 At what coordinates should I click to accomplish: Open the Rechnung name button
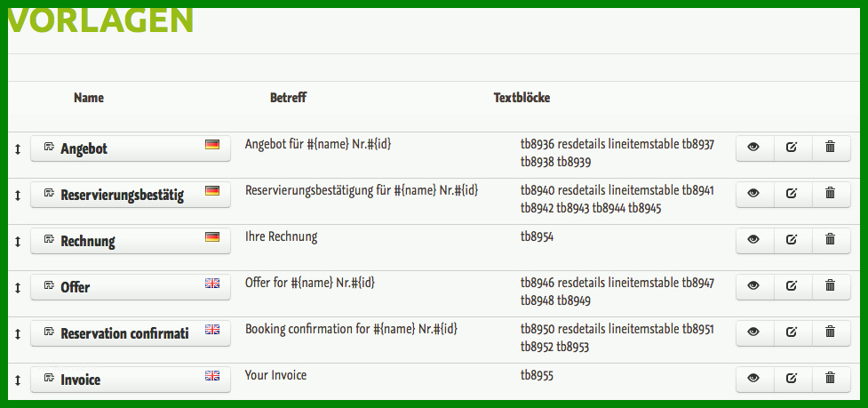click(131, 240)
